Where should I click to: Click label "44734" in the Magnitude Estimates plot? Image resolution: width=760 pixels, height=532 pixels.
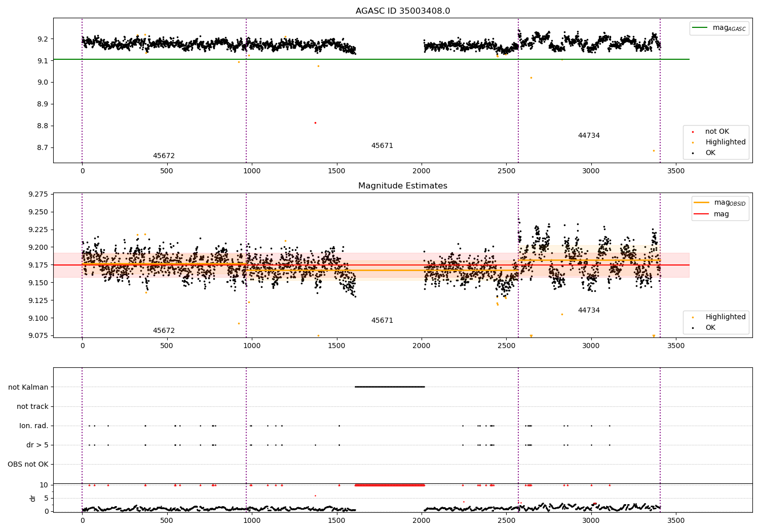coord(589,311)
